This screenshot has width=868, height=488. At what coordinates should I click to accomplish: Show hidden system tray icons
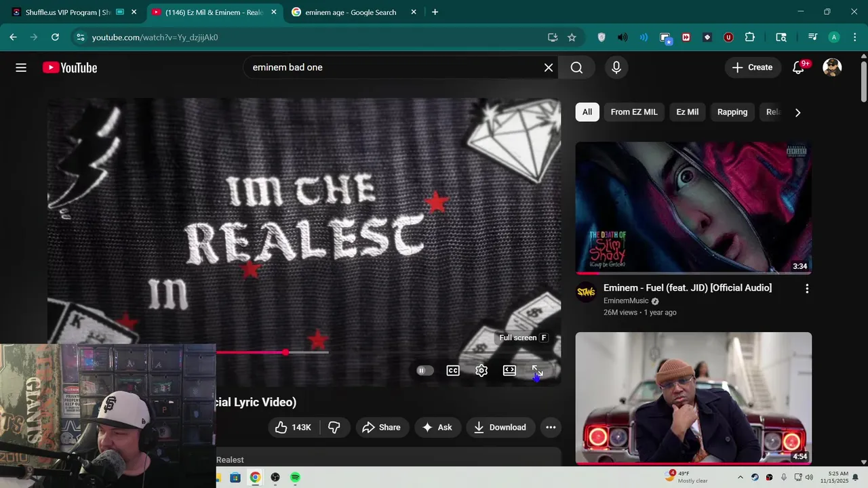click(x=741, y=478)
